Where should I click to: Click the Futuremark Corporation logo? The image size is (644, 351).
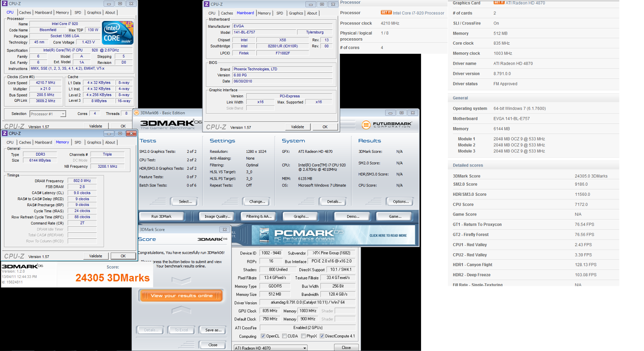click(387, 125)
